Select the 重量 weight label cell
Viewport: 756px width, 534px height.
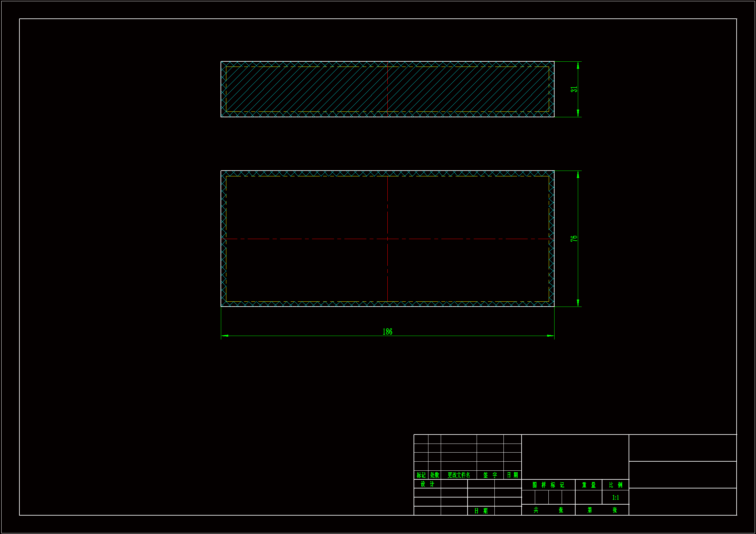tap(589, 485)
